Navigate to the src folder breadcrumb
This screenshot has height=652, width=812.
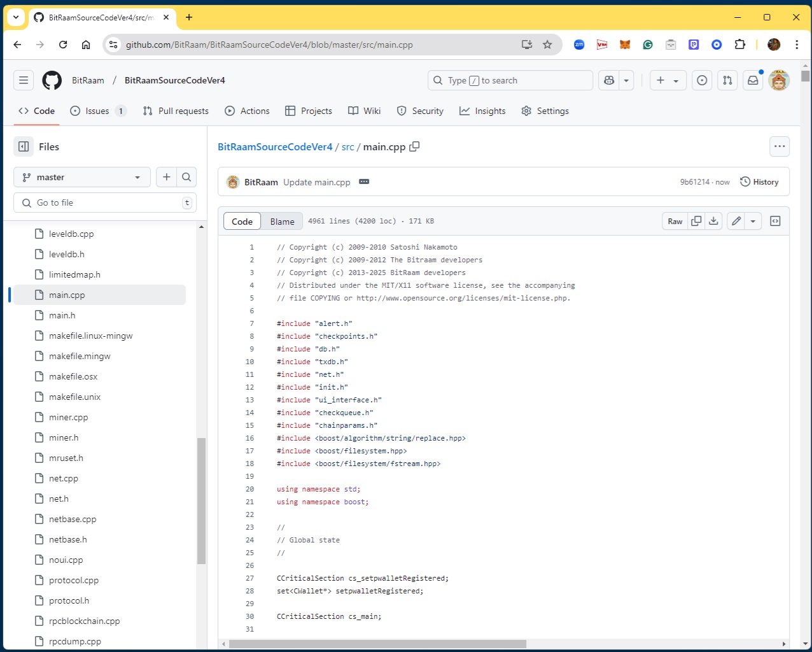click(348, 146)
